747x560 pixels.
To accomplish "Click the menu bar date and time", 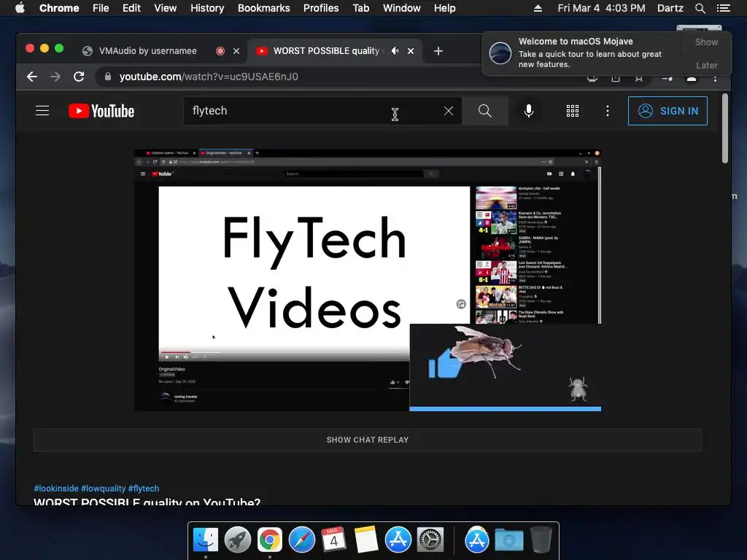I will pos(602,8).
